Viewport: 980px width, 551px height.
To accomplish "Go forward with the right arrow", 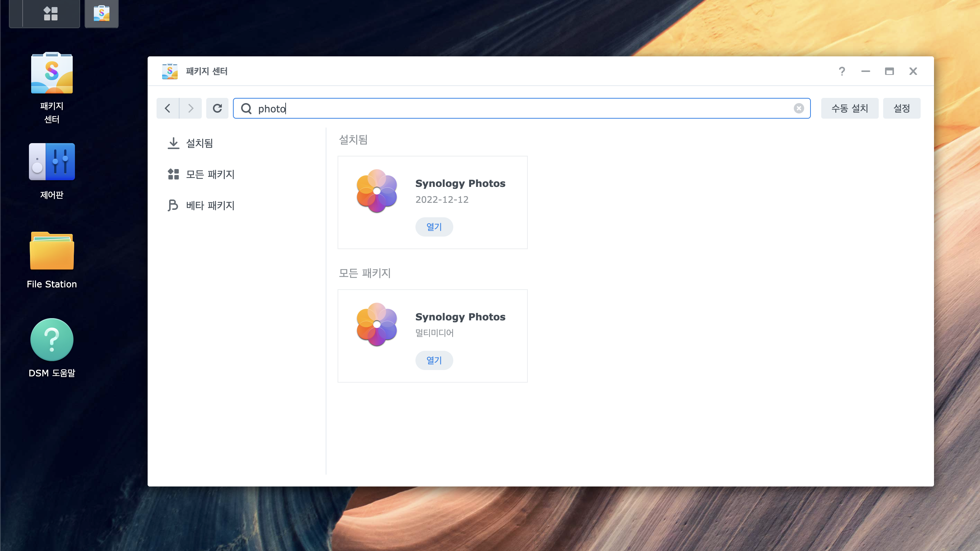I will point(191,108).
